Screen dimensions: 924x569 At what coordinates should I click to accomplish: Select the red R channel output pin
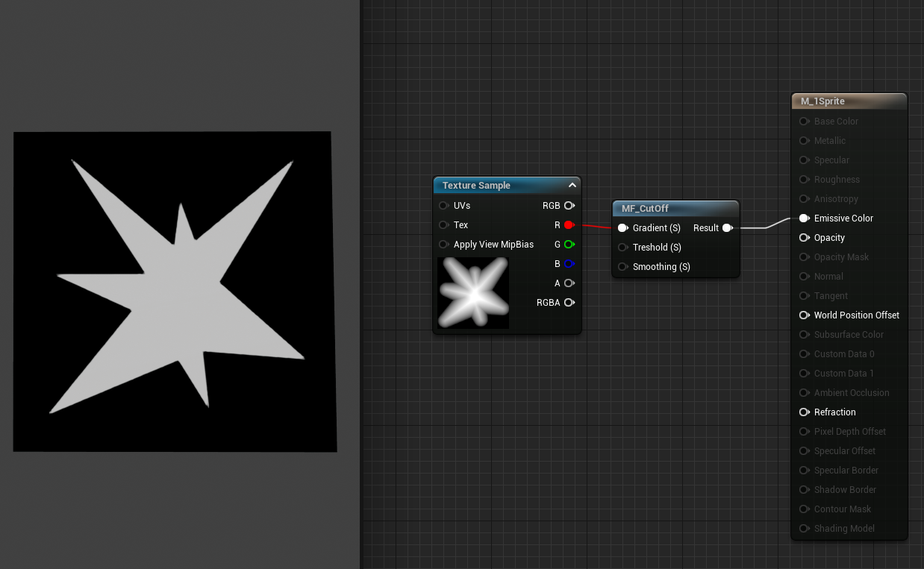pyautogui.click(x=568, y=224)
